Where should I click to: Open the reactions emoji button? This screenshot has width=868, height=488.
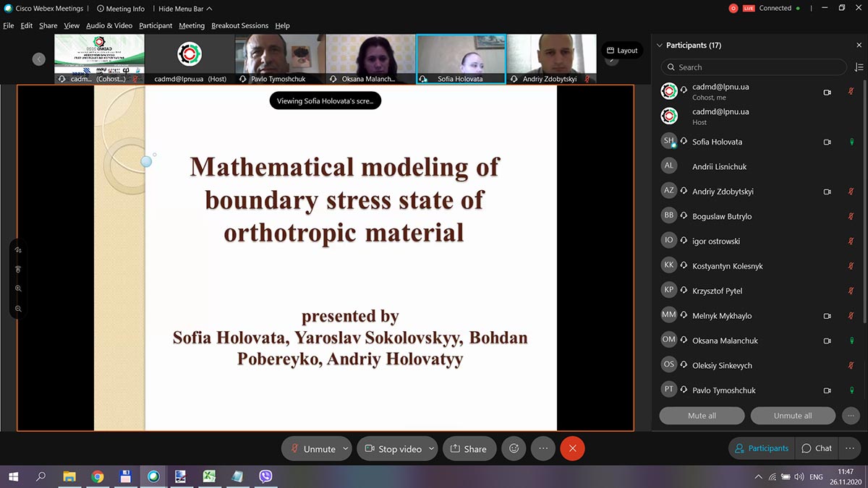[x=514, y=448]
